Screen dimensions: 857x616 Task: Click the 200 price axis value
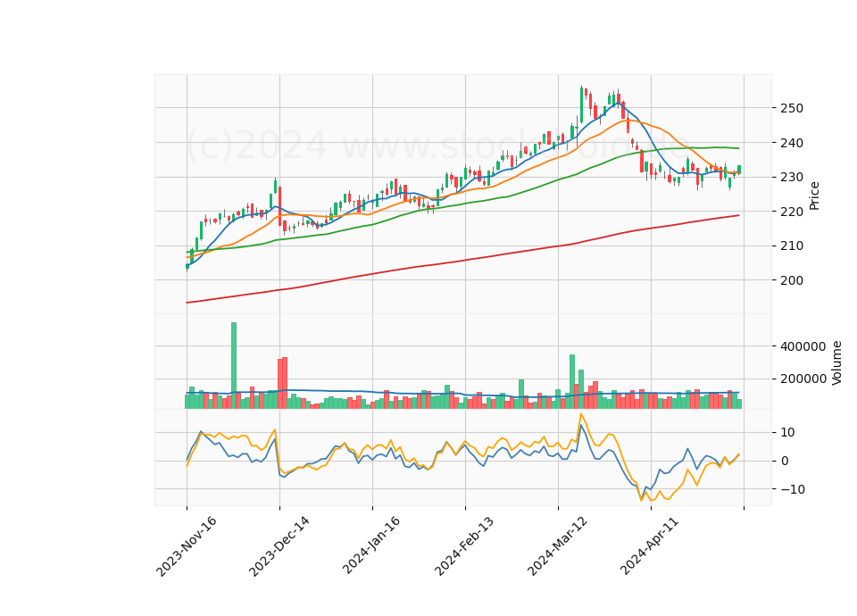point(793,280)
